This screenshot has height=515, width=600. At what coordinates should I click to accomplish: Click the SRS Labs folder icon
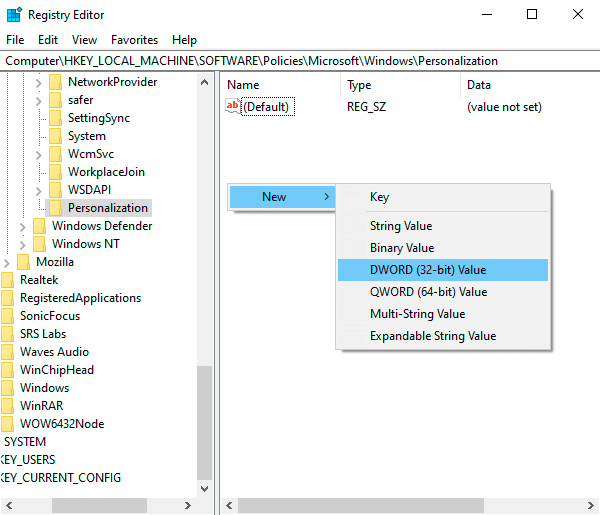coord(7,334)
